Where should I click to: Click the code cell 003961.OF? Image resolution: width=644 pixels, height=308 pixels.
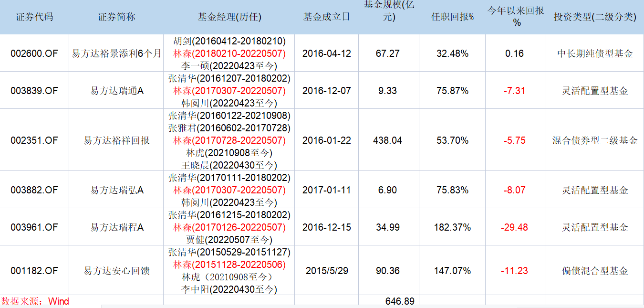(x=34, y=227)
